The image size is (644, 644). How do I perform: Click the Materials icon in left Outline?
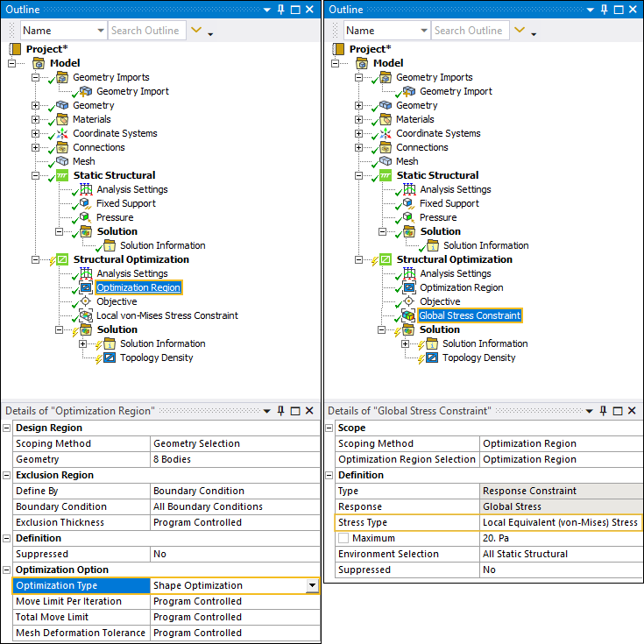[x=62, y=119]
